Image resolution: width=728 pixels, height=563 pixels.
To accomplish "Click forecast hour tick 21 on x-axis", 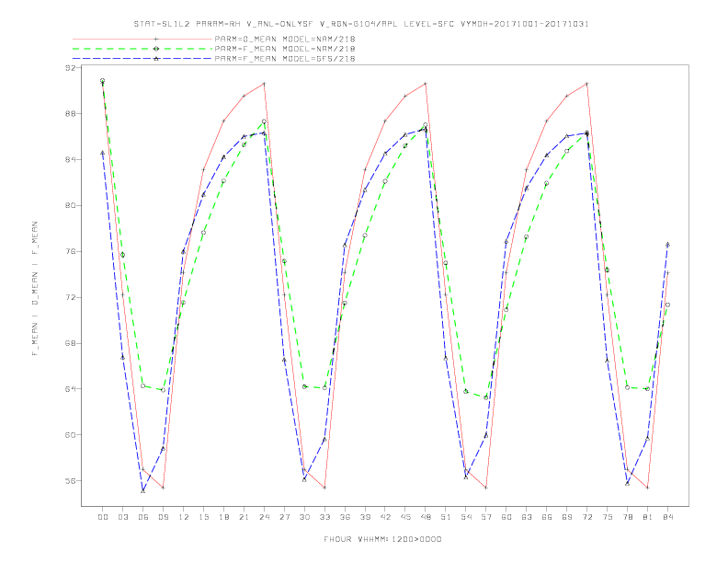I will pyautogui.click(x=244, y=517).
